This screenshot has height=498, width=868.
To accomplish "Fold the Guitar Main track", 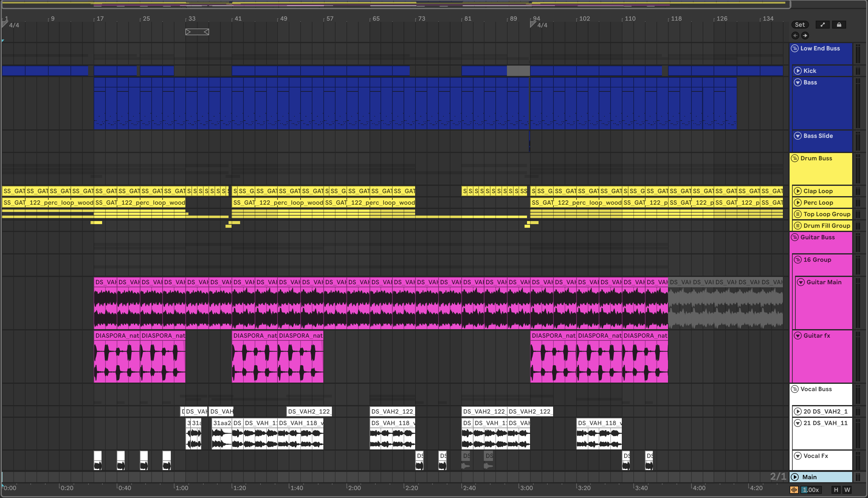I will pyautogui.click(x=801, y=282).
